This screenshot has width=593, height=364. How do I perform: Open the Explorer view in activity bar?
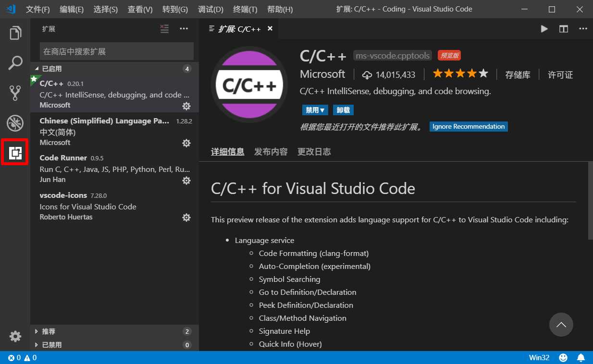coord(15,33)
